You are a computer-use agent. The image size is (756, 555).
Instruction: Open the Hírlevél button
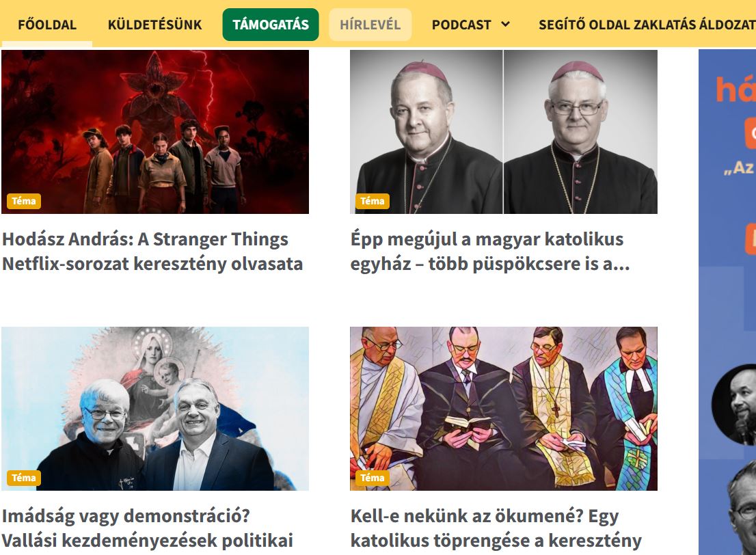coord(370,25)
